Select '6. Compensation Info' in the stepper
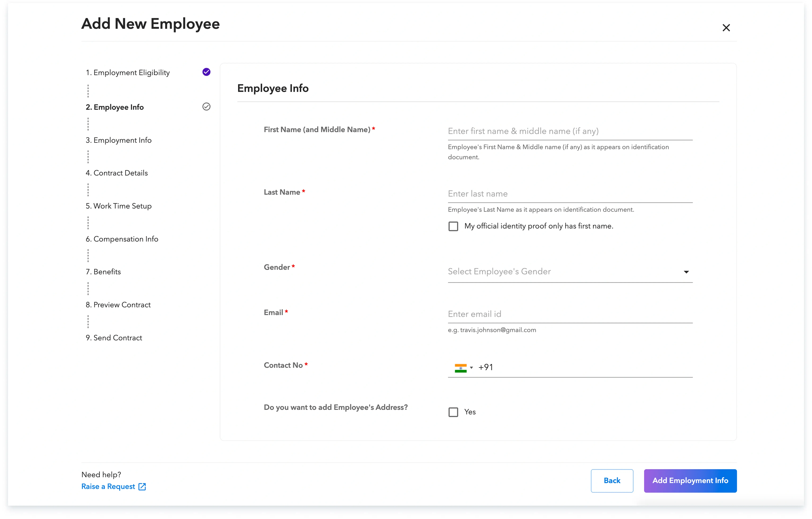Image resolution: width=812 pixels, height=519 pixels. point(122,239)
